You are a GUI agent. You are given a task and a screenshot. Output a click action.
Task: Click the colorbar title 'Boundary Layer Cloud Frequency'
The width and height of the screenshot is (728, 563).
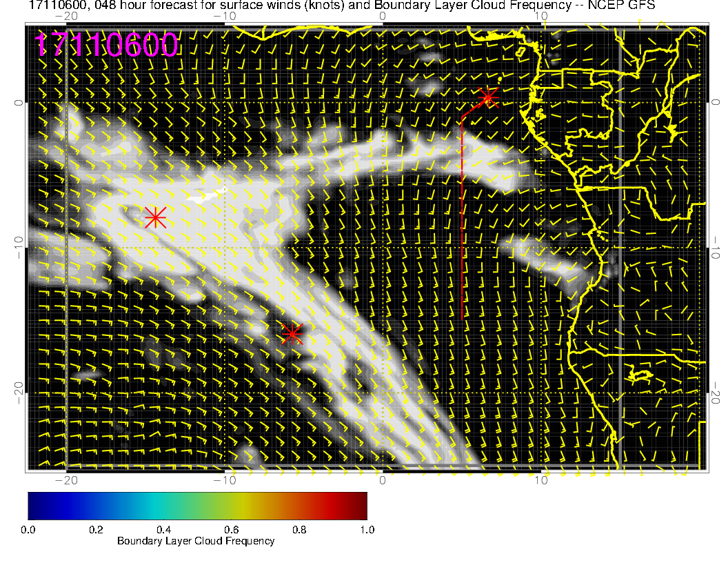(x=196, y=541)
